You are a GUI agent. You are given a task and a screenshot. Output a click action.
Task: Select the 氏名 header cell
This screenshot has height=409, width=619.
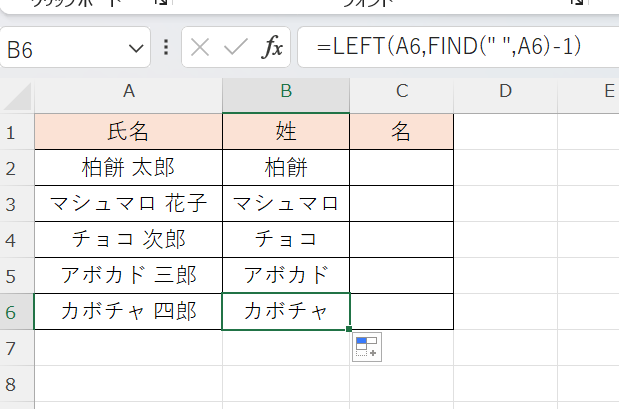pyautogui.click(x=128, y=132)
